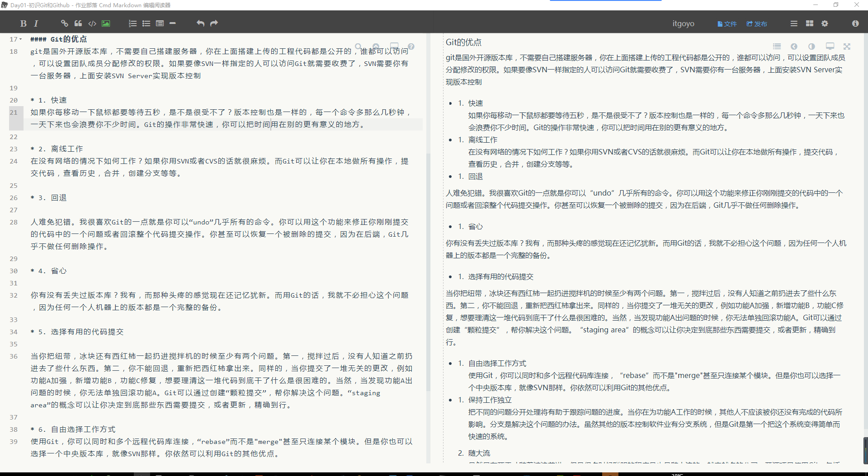The image size is (868, 476).
Task: Collapse the fold arrow at line 17
Action: tap(20, 39)
